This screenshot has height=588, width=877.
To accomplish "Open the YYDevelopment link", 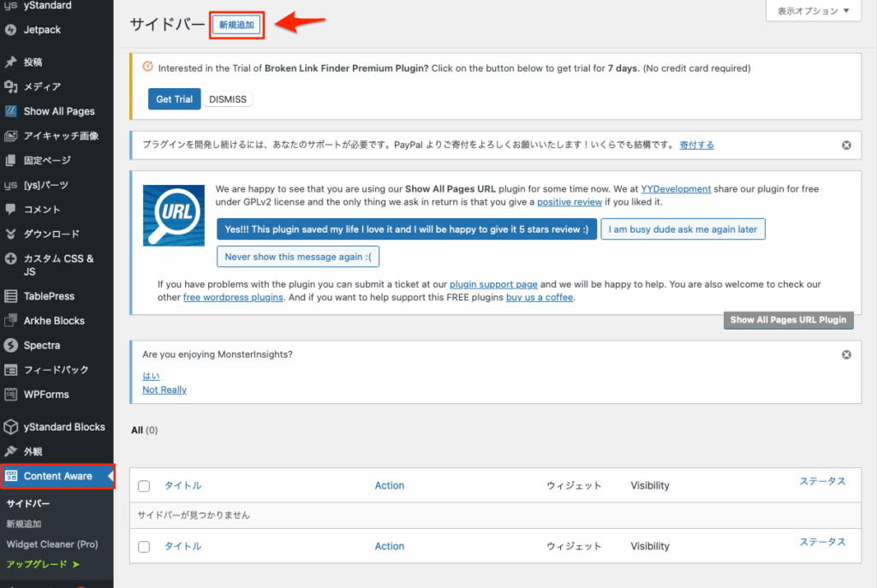I will click(676, 189).
